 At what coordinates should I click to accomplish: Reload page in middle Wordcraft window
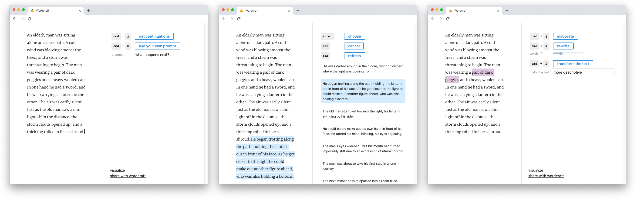(239, 19)
